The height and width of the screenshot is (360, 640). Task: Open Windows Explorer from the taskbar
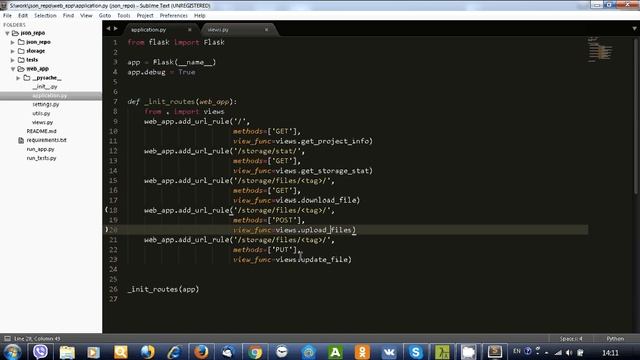click(x=67, y=352)
